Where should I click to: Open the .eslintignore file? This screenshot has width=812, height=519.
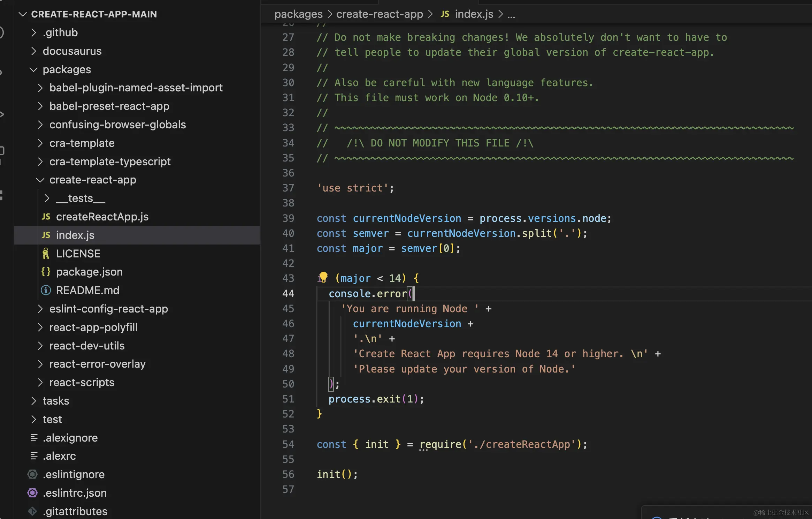point(74,474)
